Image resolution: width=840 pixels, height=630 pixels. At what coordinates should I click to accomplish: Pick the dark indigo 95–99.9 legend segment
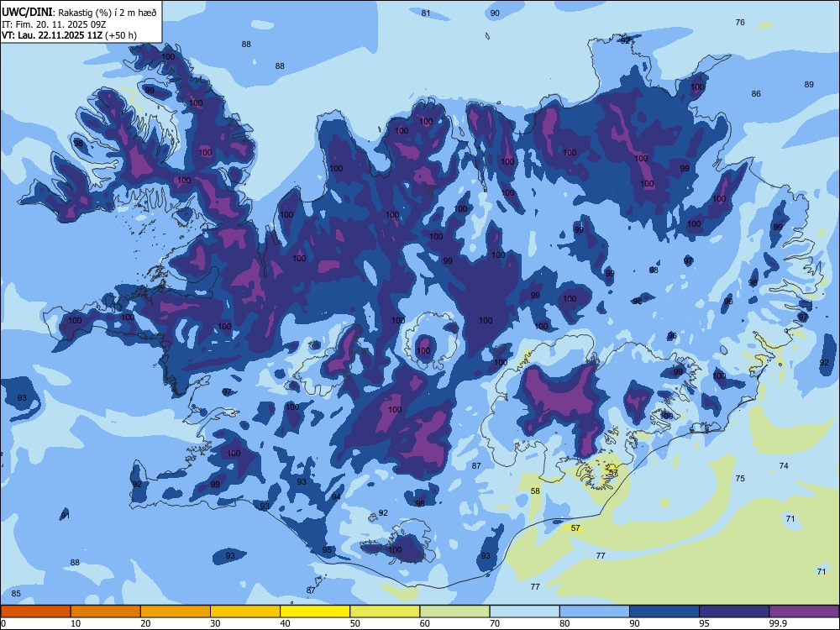point(734,612)
